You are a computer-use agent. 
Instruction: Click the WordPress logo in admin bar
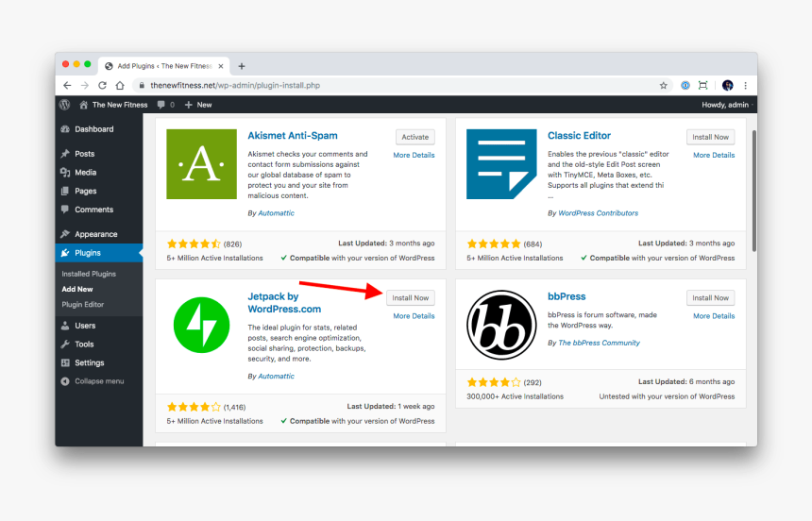pyautogui.click(x=65, y=105)
